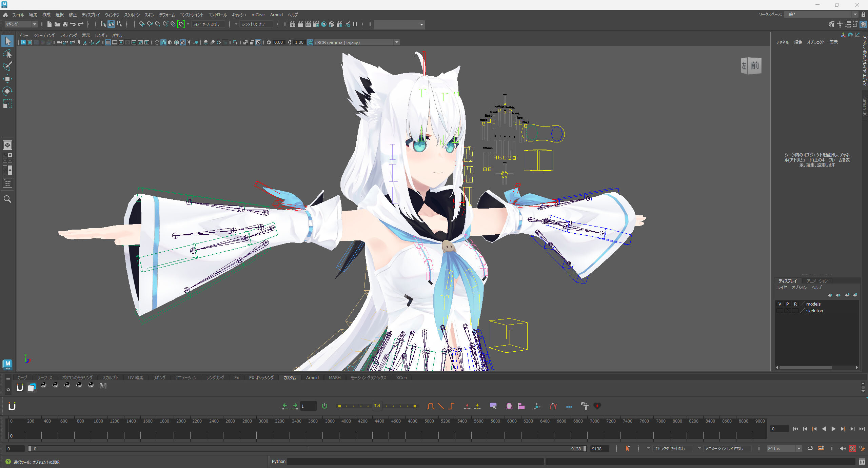
Task: Open the 24 fps frame rate dropdown
Action: (x=784, y=448)
